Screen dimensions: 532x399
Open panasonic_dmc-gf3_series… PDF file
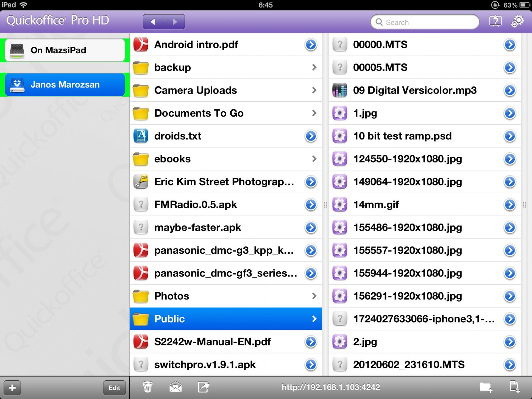[x=226, y=273]
